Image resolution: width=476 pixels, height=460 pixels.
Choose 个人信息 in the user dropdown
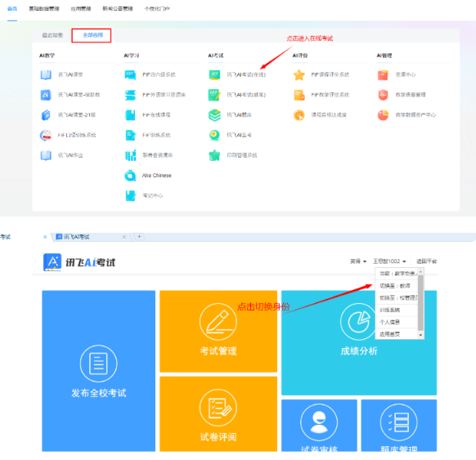(396, 322)
